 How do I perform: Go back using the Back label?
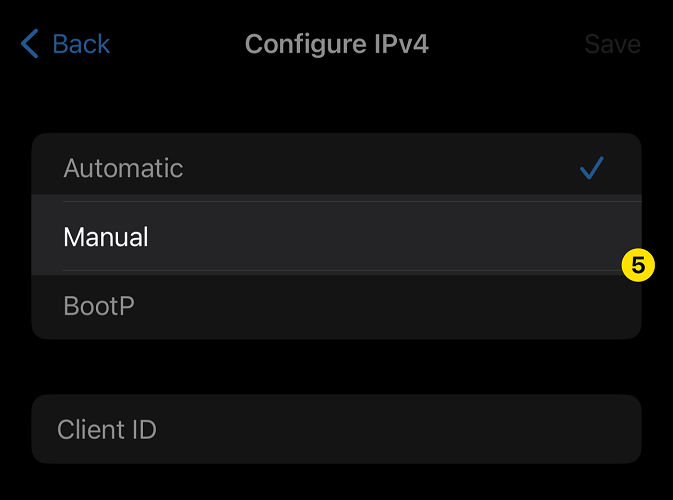coord(81,44)
